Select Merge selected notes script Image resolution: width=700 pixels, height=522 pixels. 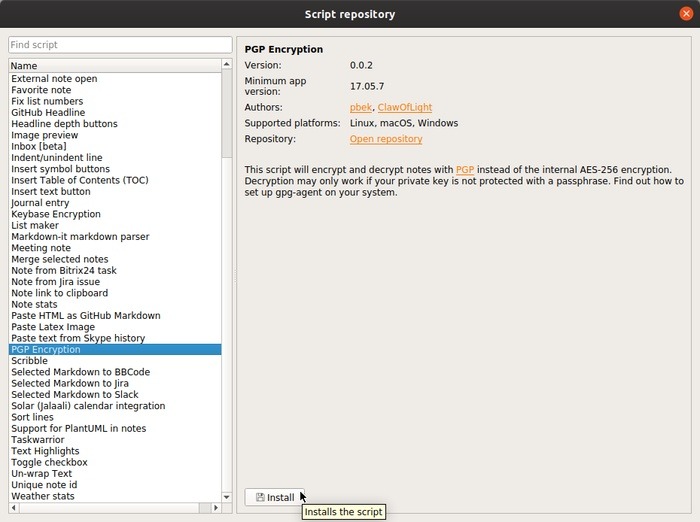pos(115,259)
